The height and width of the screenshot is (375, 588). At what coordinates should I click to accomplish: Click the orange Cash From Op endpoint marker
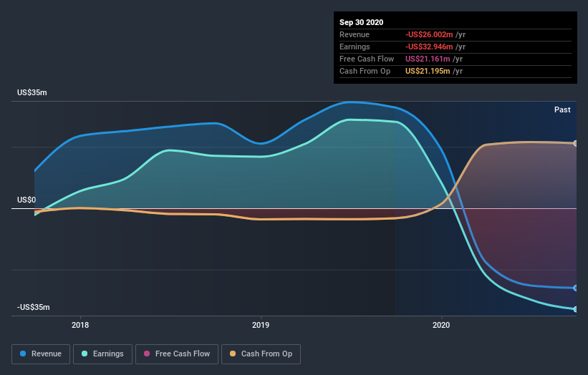[575, 143]
